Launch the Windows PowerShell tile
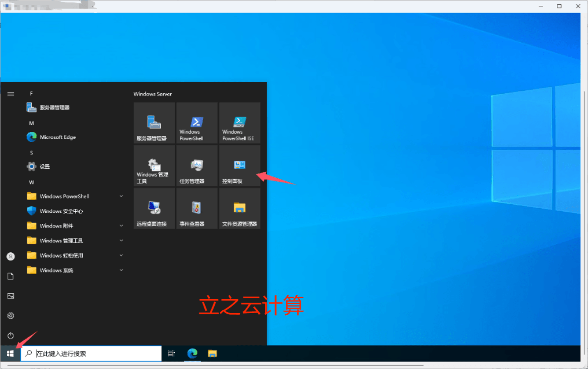Image resolution: width=588 pixels, height=369 pixels. click(x=197, y=123)
